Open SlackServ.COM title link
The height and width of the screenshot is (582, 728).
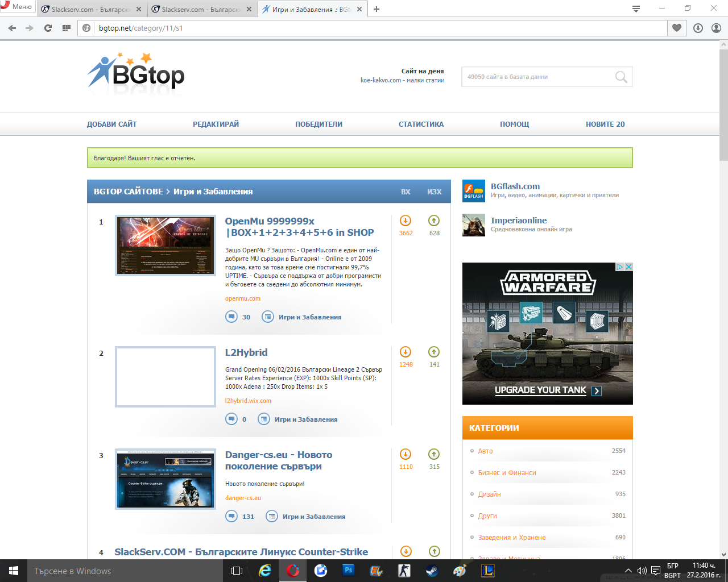241,552
